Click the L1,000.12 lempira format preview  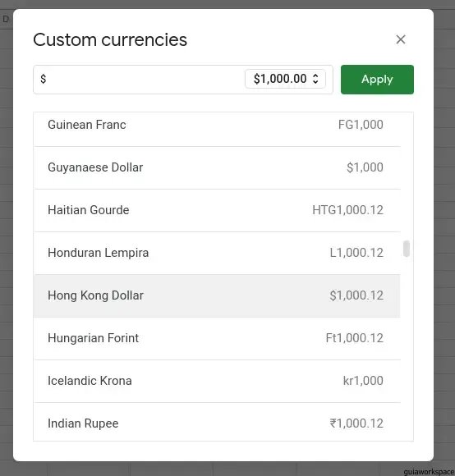pyautogui.click(x=356, y=253)
